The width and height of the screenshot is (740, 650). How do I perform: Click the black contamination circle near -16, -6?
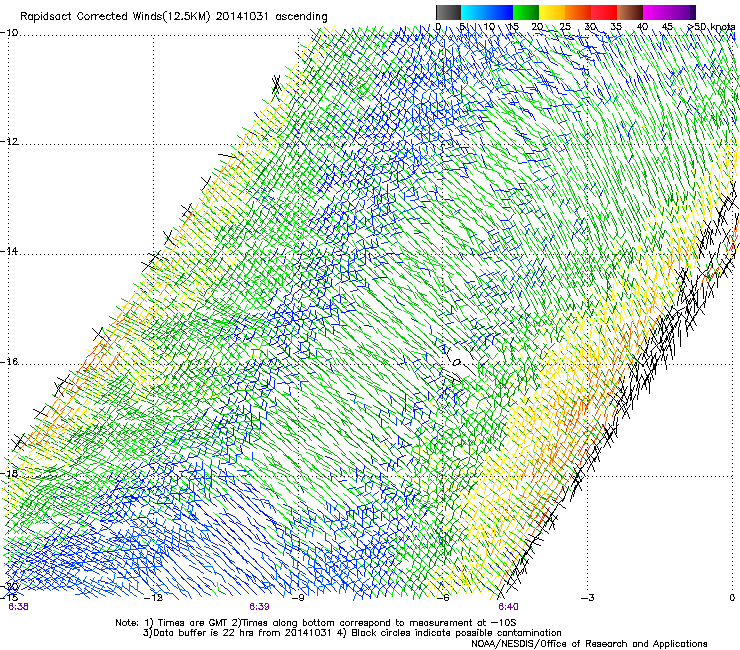[x=456, y=363]
